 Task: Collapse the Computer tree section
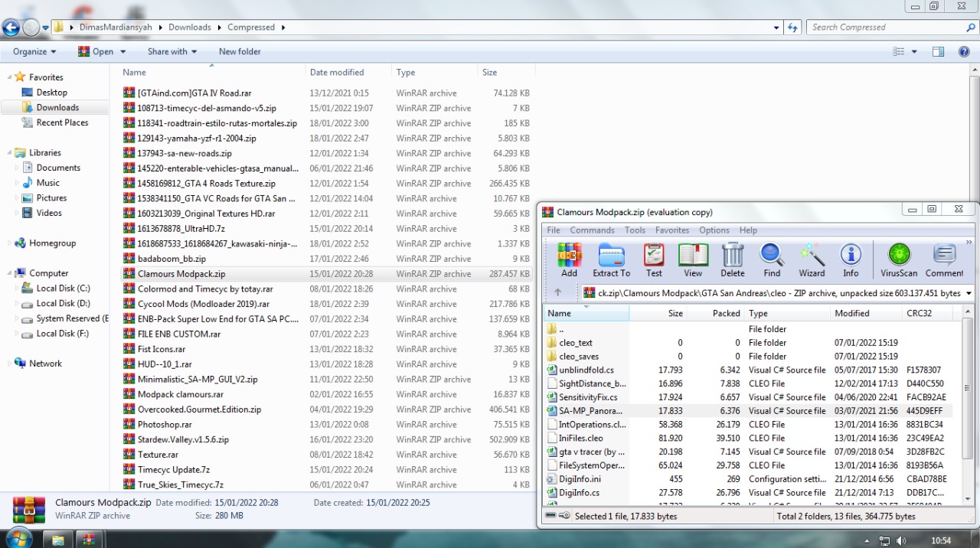[10, 273]
